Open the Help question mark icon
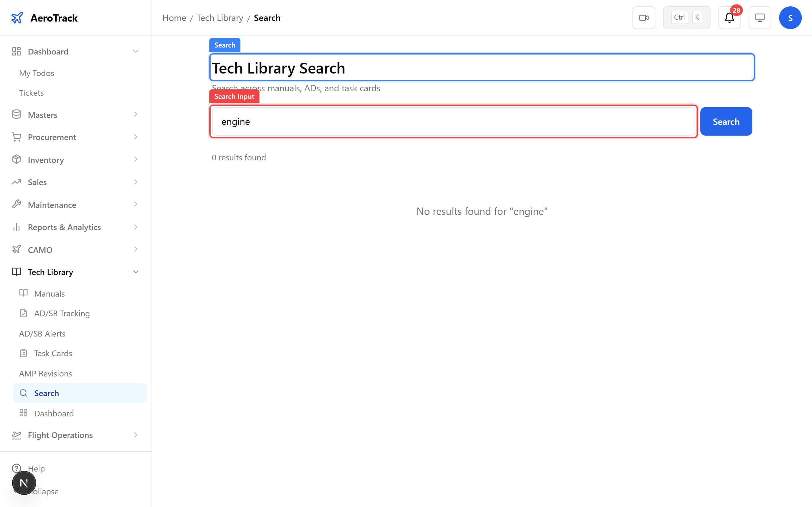The height and width of the screenshot is (507, 812). [16, 468]
